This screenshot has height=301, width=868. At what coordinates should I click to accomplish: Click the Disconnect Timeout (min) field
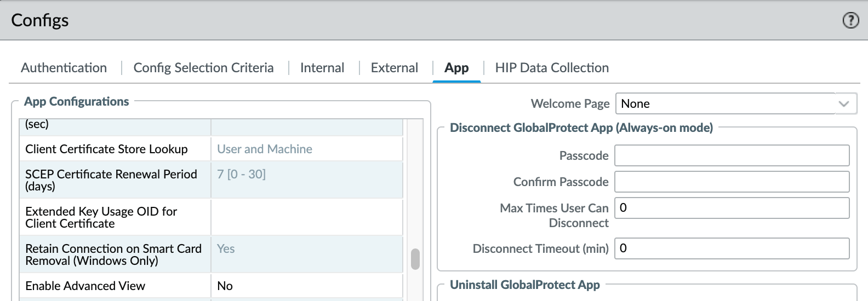732,248
